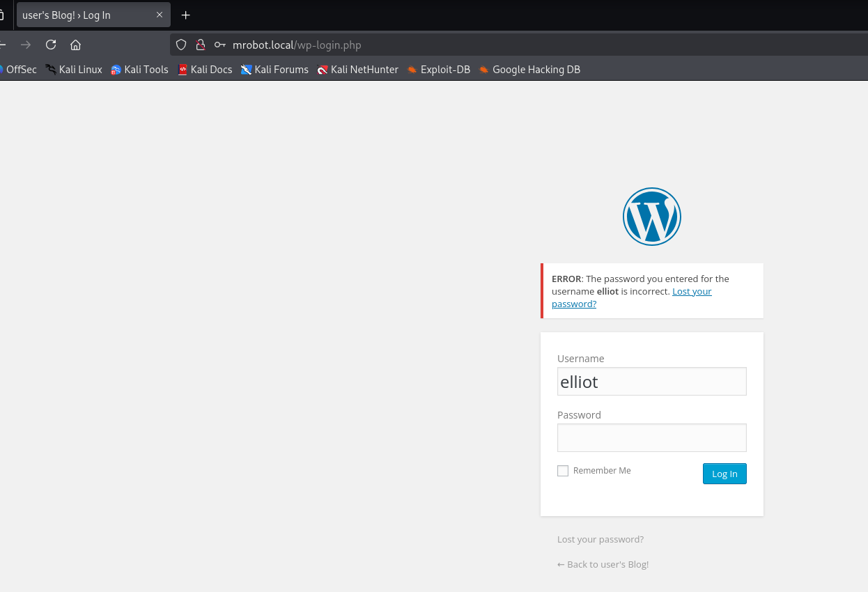Focus the Password input field
This screenshot has height=592, width=868.
651,438
